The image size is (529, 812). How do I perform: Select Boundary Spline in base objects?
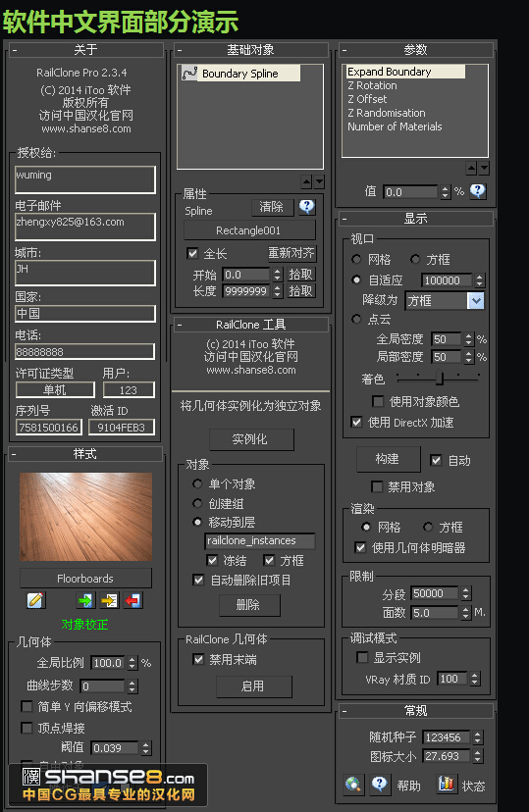pyautogui.click(x=241, y=73)
